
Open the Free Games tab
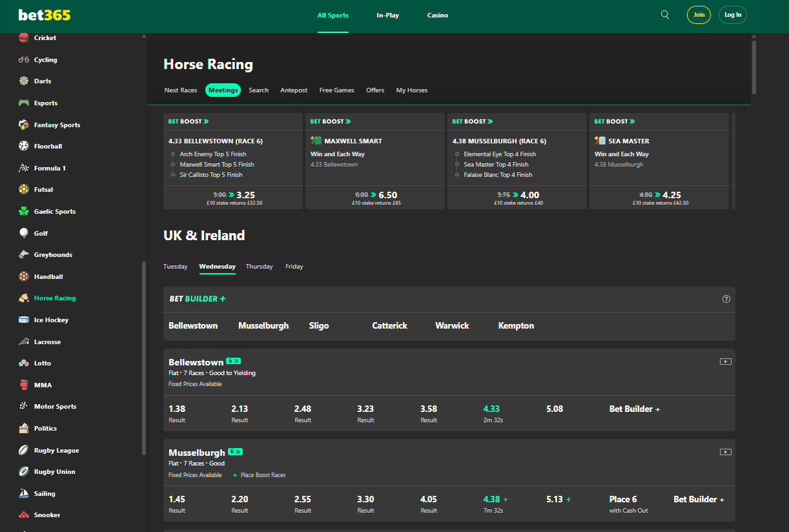337,90
